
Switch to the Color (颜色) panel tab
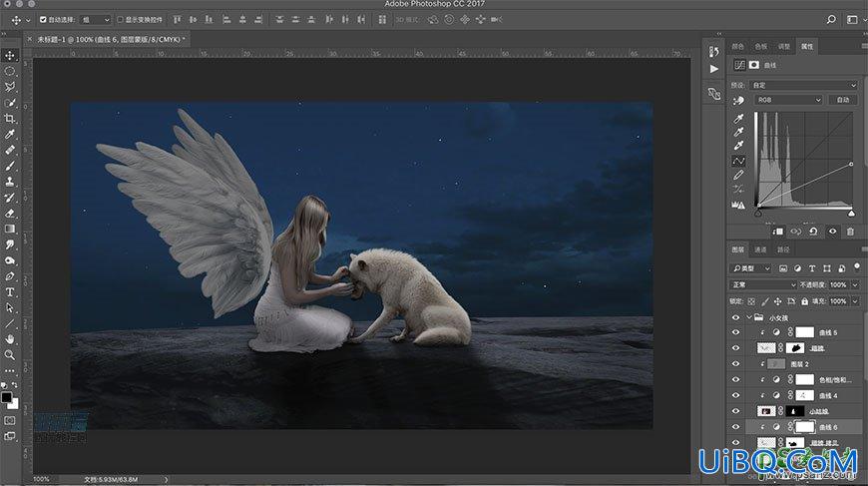[x=738, y=47]
